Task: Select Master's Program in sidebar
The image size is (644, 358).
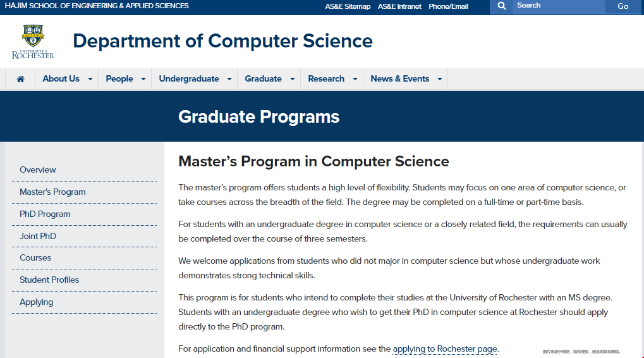Action: pos(52,192)
